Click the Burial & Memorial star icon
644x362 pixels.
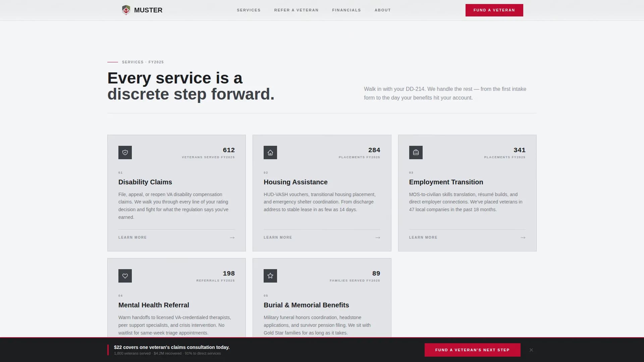pyautogui.click(x=270, y=276)
